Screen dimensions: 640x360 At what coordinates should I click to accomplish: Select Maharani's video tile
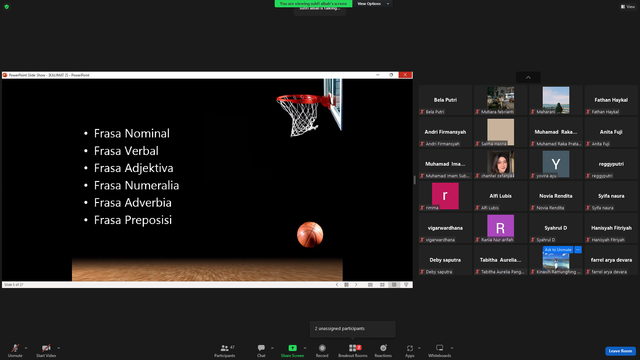pos(556,100)
